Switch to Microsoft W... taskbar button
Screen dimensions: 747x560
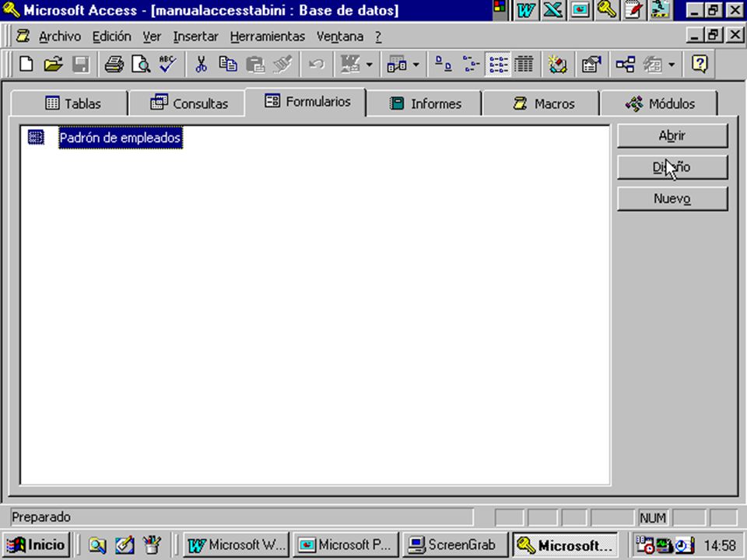237,544
